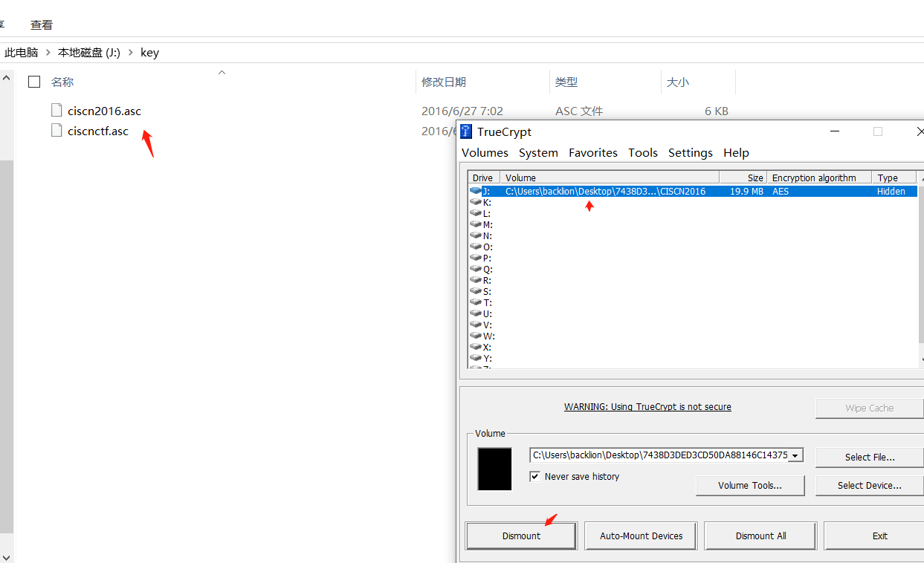Image resolution: width=924 pixels, height=563 pixels.
Task: Click the 19.9 MB size cell
Action: [746, 191]
